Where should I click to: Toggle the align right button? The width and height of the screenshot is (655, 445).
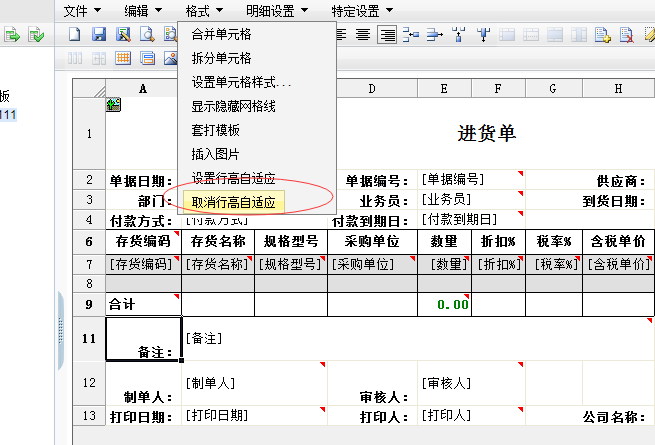pyautogui.click(x=386, y=35)
